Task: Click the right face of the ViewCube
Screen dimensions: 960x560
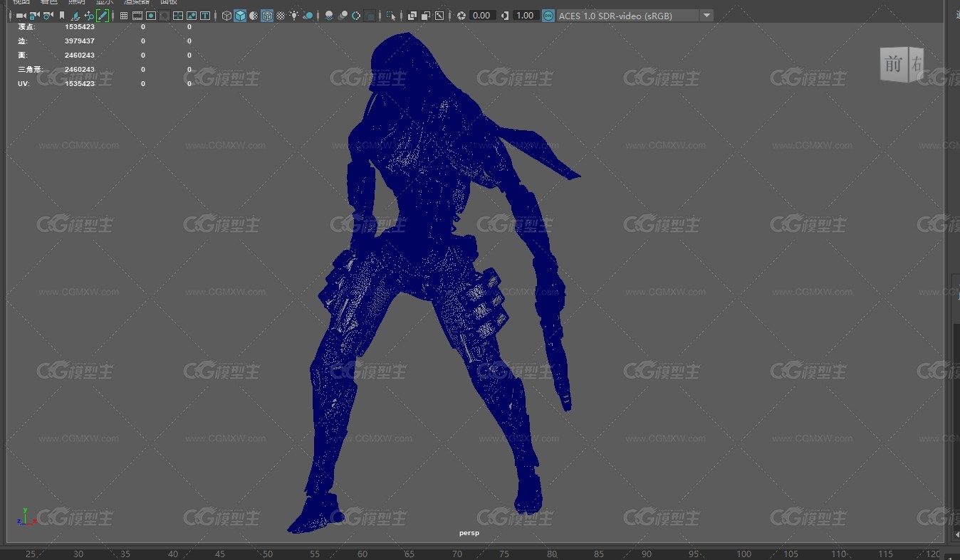Action: pos(917,65)
